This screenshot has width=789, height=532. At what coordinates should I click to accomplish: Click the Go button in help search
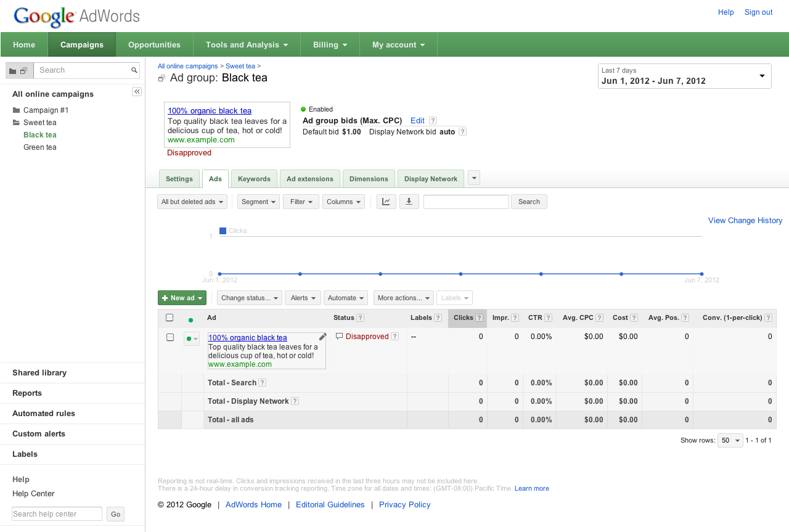pos(115,514)
